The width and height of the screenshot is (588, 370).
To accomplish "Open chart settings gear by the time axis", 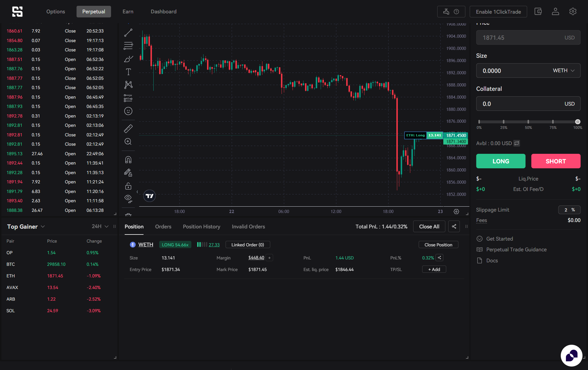I will tap(456, 212).
